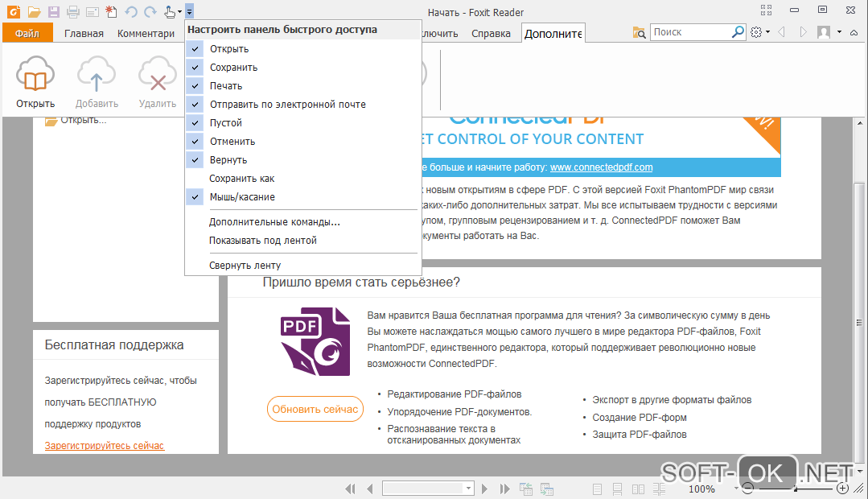Toggle the Вернуть option

[303, 160]
